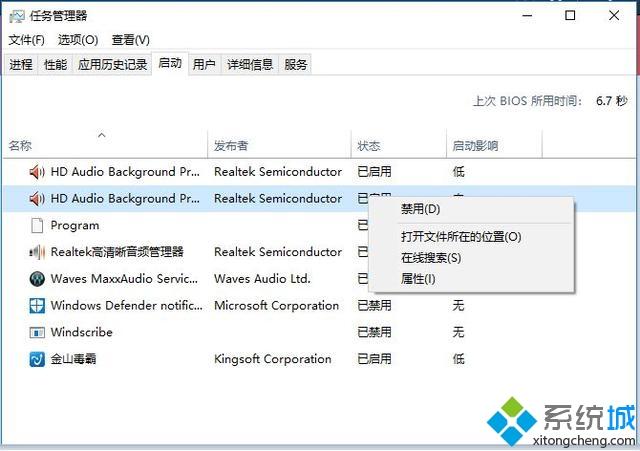This screenshot has width=640, height=451.
Task: Click the Windscribe icon
Action: tap(37, 333)
